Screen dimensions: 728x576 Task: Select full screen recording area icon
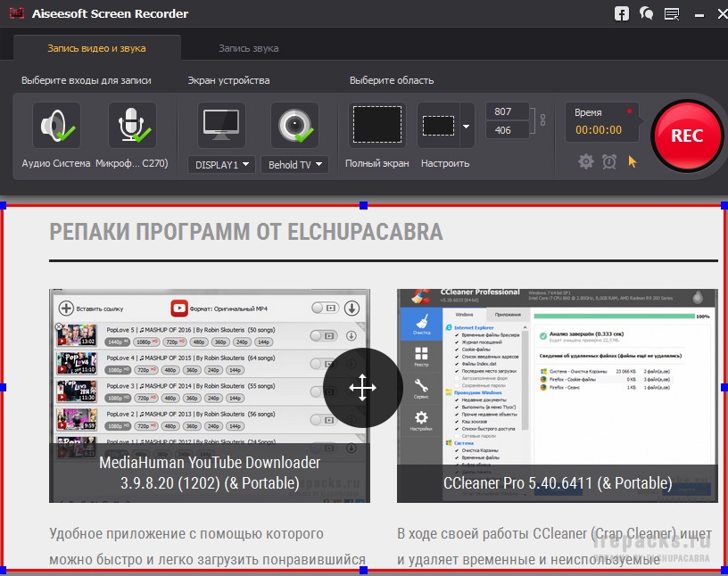pyautogui.click(x=377, y=125)
